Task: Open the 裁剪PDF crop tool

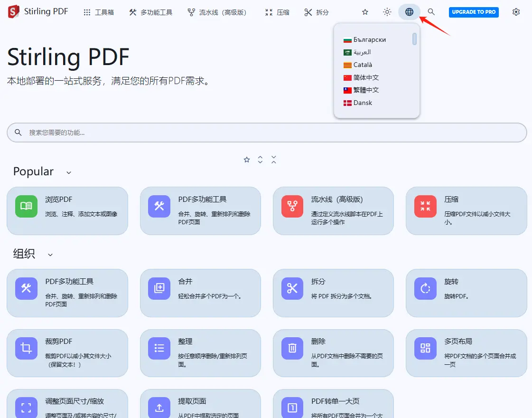Action: tap(67, 352)
